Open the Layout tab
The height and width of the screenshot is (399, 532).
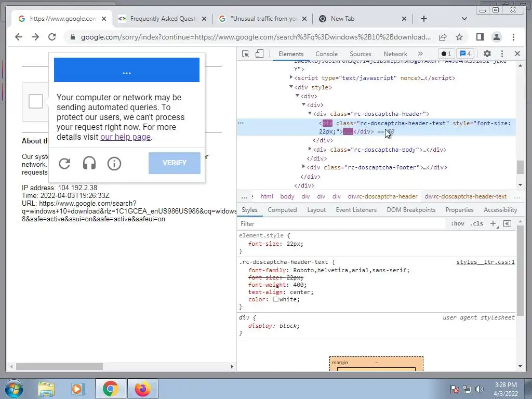click(x=316, y=210)
